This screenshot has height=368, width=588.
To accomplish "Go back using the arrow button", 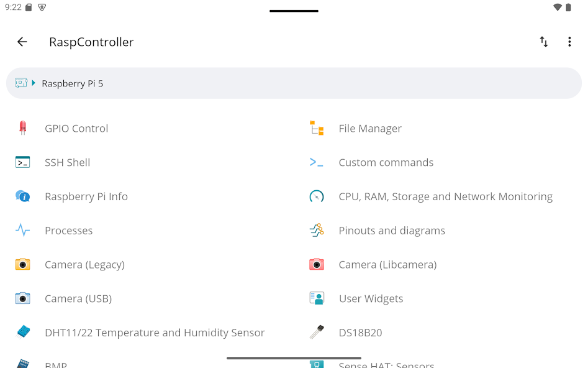I will [22, 42].
